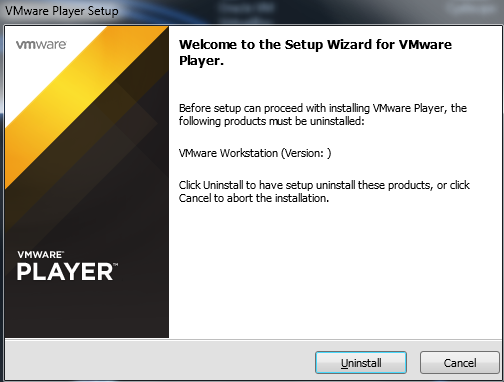Cancel the VMware Player installation
The width and height of the screenshot is (504, 382).
click(460, 362)
